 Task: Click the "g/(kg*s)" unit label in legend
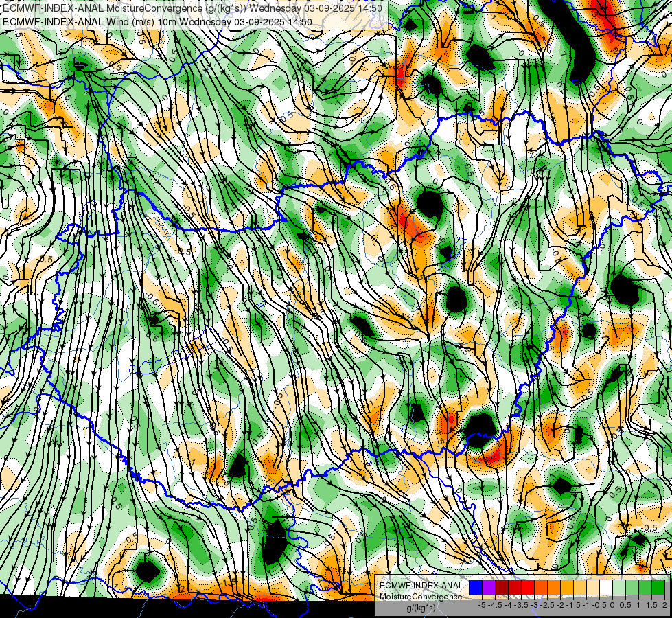coord(421,608)
